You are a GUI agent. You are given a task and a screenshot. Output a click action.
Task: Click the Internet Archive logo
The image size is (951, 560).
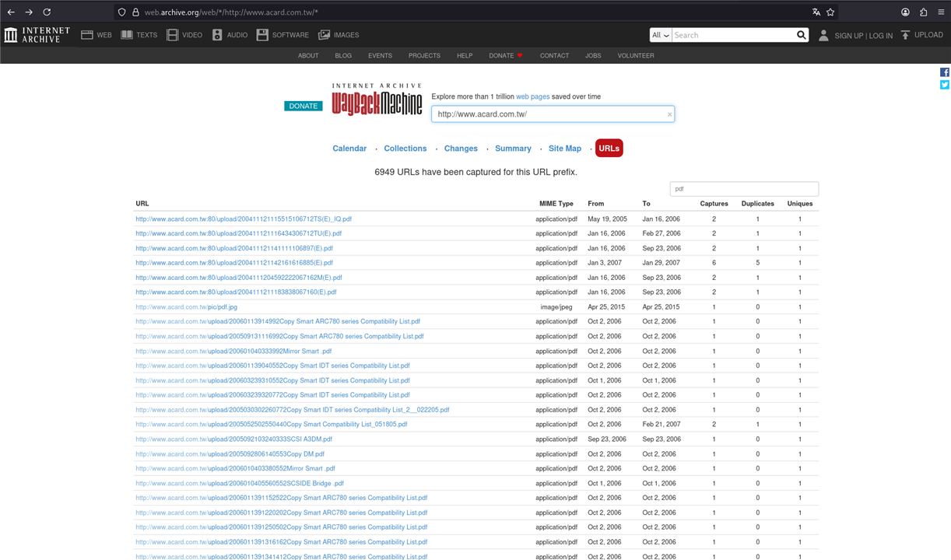click(37, 35)
